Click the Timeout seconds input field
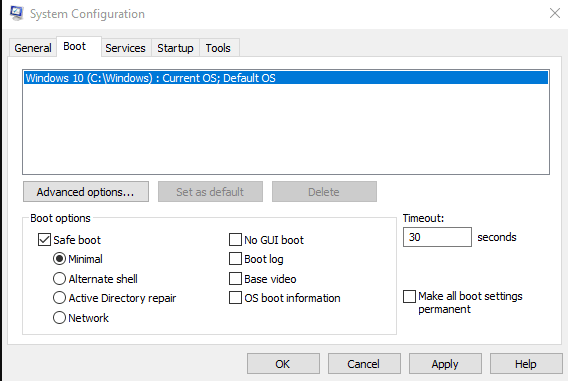Screen dimensions: 568x381 click(437, 237)
